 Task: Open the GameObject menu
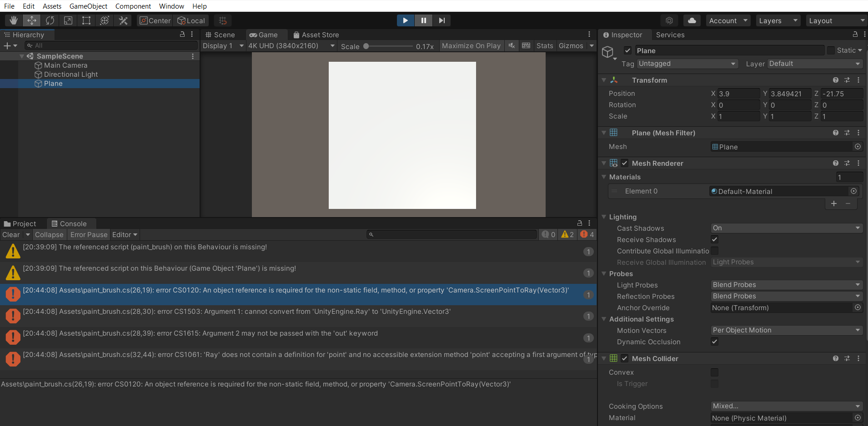tap(89, 6)
